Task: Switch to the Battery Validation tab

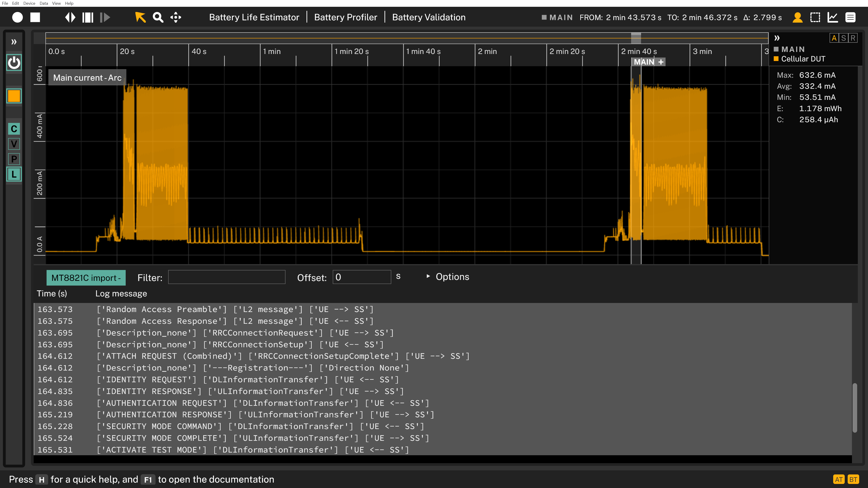Action: point(429,17)
